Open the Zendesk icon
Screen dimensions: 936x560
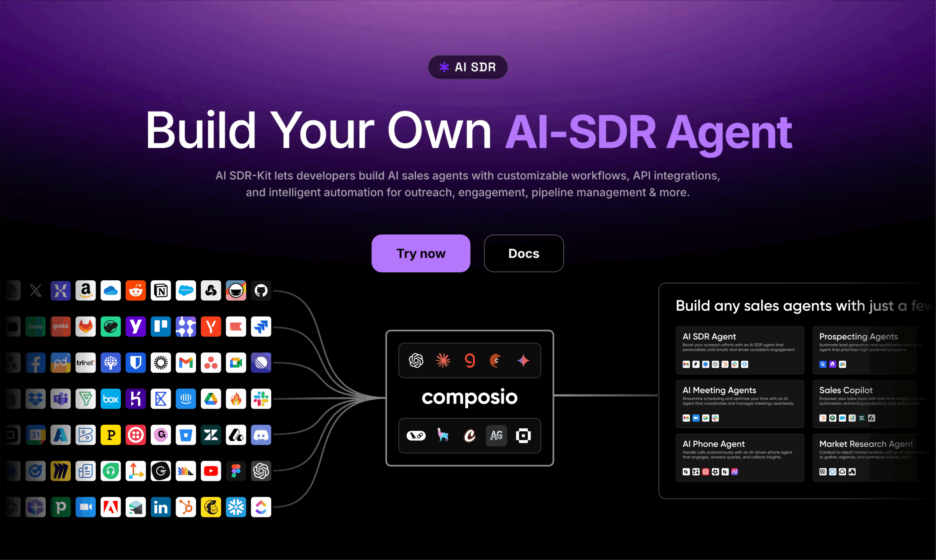click(211, 435)
